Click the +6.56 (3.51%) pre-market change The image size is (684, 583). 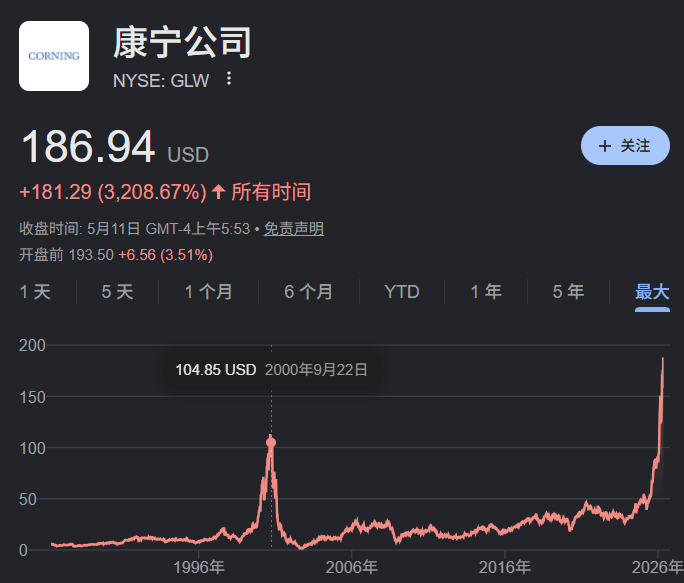point(166,255)
